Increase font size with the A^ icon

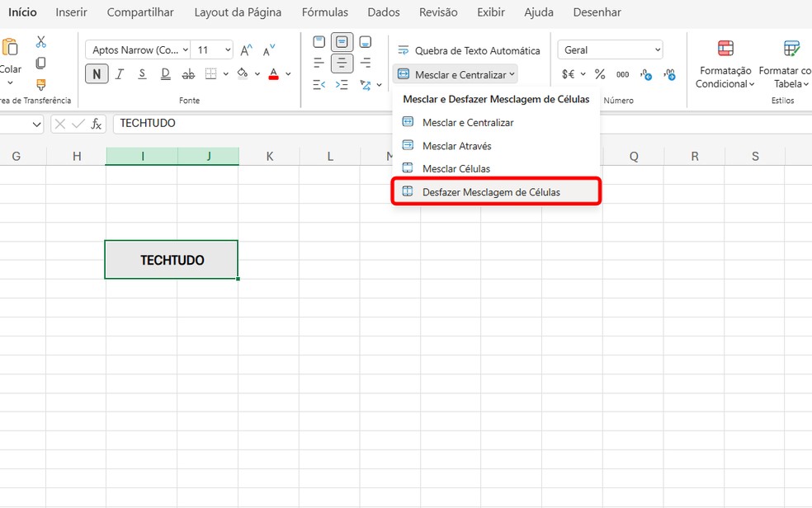tap(245, 49)
